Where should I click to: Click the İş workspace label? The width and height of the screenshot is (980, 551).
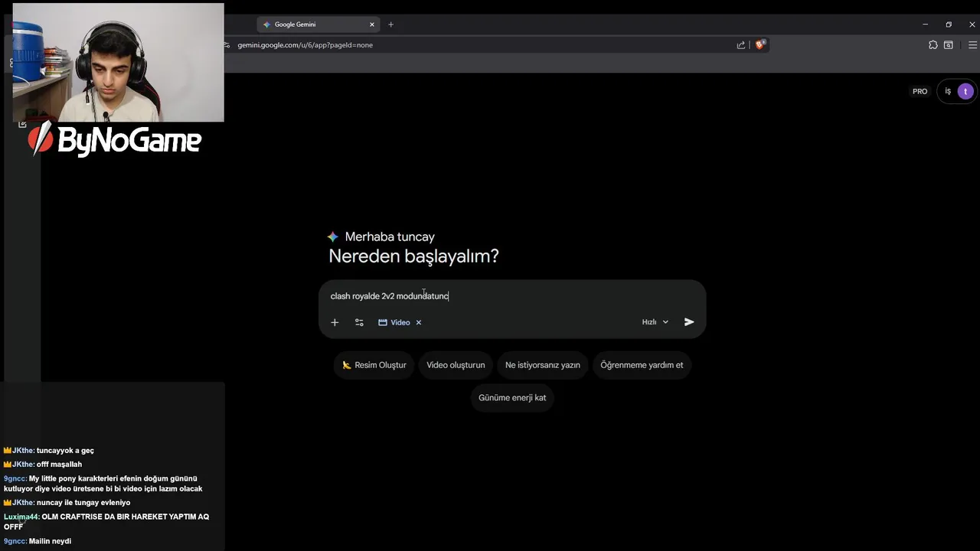pos(948,91)
